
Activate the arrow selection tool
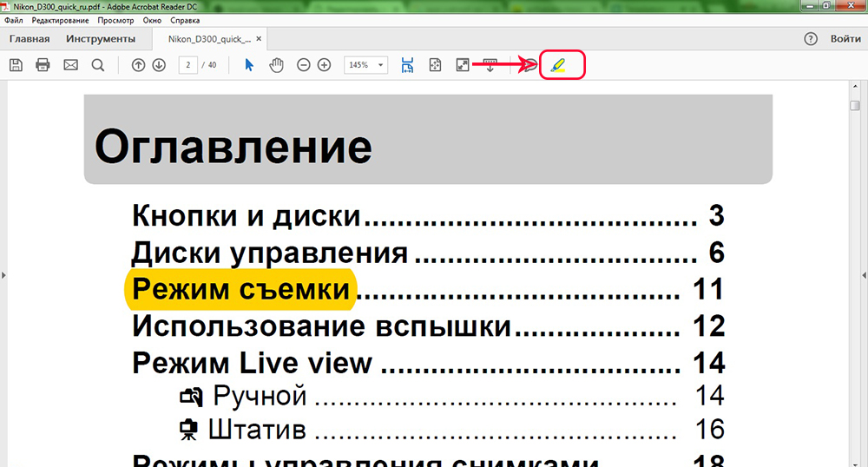pyautogui.click(x=249, y=65)
